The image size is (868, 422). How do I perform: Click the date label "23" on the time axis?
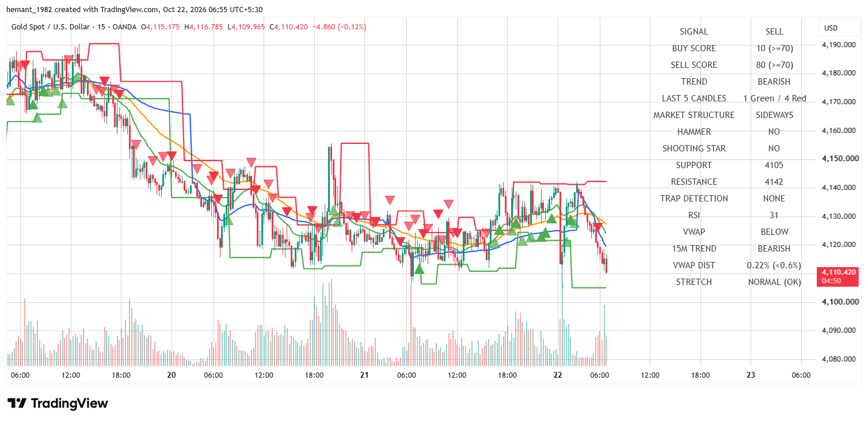[x=751, y=375]
